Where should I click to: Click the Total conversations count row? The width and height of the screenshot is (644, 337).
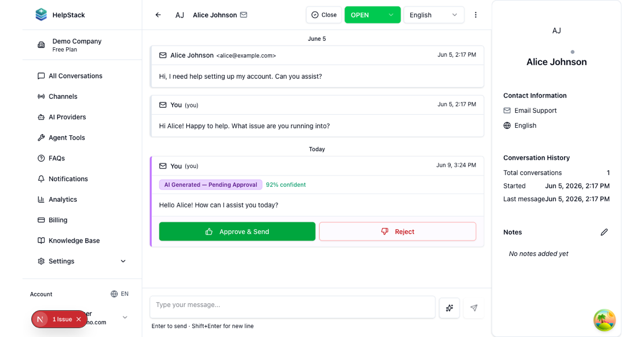click(x=557, y=173)
